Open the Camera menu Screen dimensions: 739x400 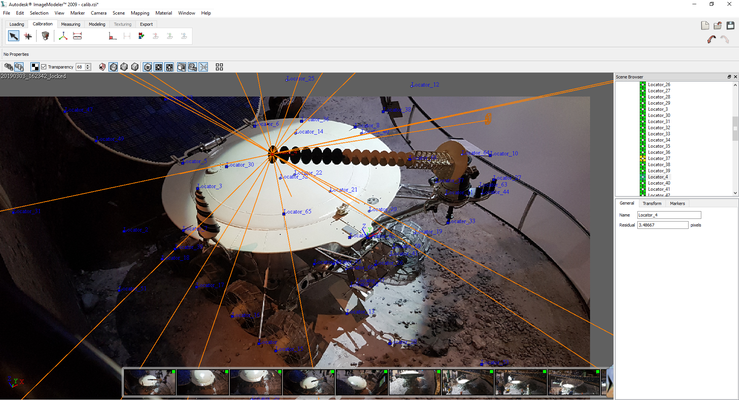click(99, 13)
